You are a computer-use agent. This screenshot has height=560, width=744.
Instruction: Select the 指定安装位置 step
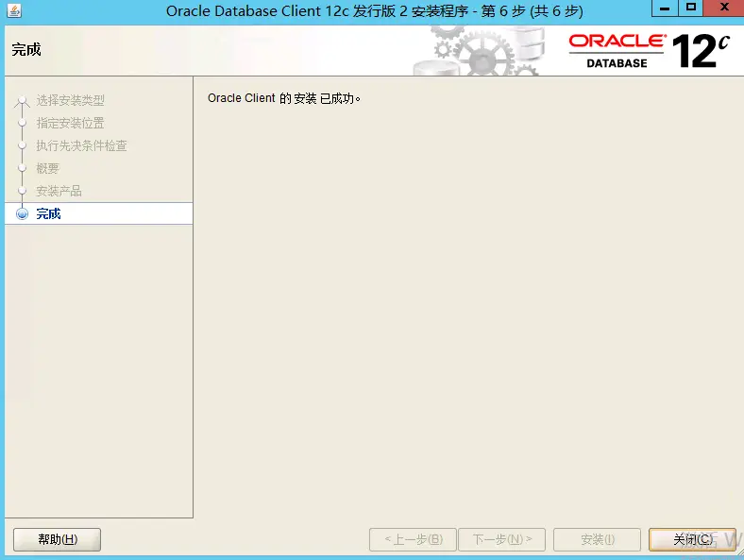coord(70,124)
